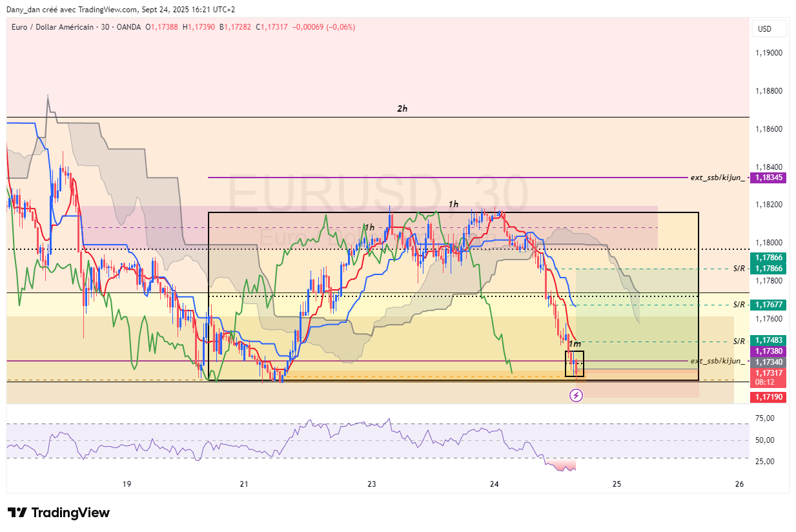Click the S/R label next to 1,17677
The width and height of the screenshot is (796, 532).
pyautogui.click(x=739, y=304)
